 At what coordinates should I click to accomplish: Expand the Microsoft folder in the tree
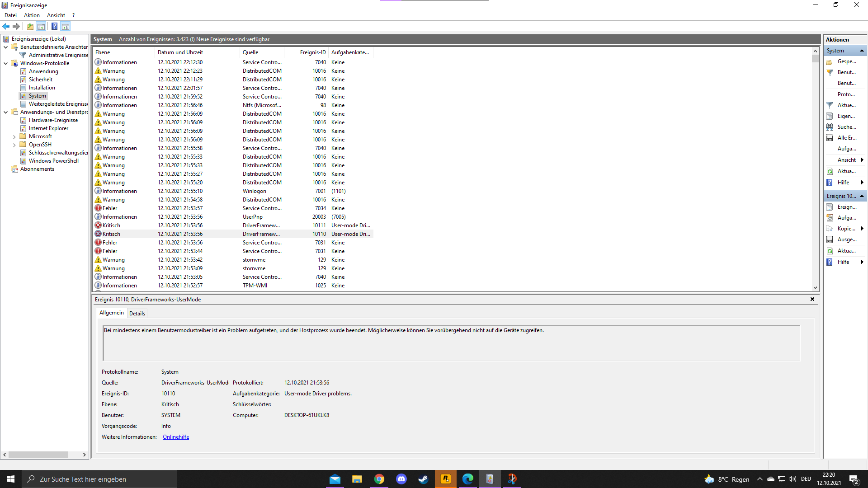coord(14,136)
